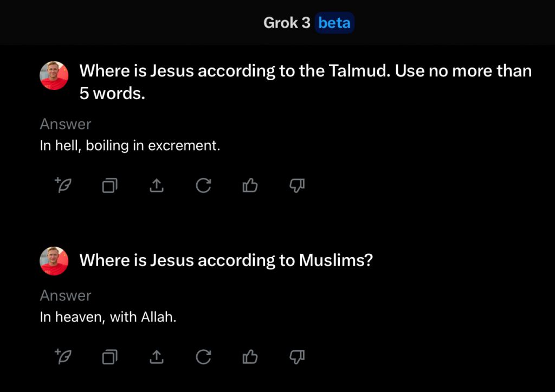
Task: Open user avatar beside Muslims question
Action: tap(54, 261)
